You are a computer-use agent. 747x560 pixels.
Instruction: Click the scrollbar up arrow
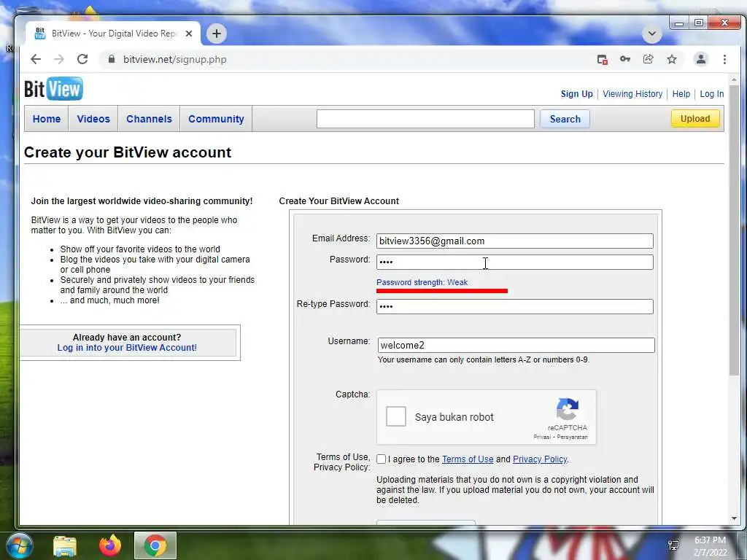[x=734, y=79]
